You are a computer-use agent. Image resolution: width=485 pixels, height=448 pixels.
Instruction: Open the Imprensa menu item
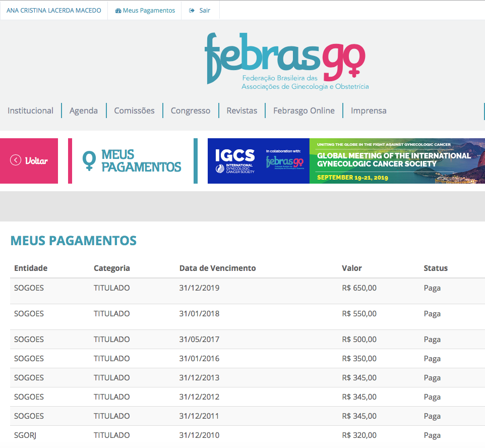369,110
